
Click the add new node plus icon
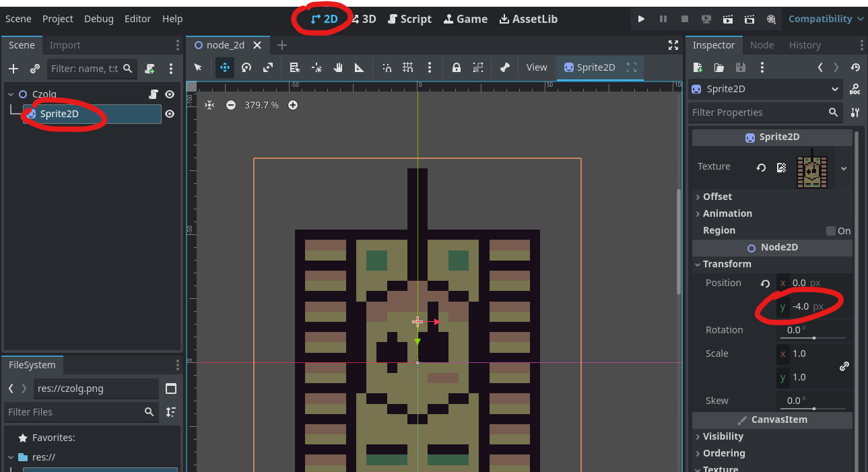click(x=13, y=69)
